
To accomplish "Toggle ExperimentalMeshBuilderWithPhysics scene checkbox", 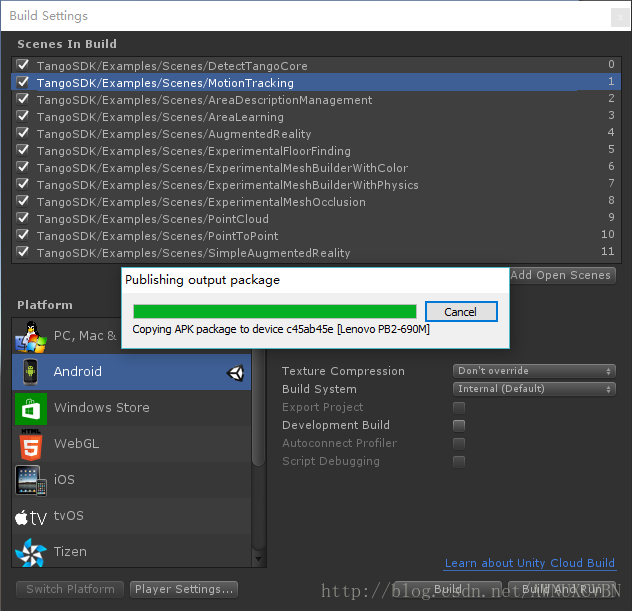I will [23, 184].
